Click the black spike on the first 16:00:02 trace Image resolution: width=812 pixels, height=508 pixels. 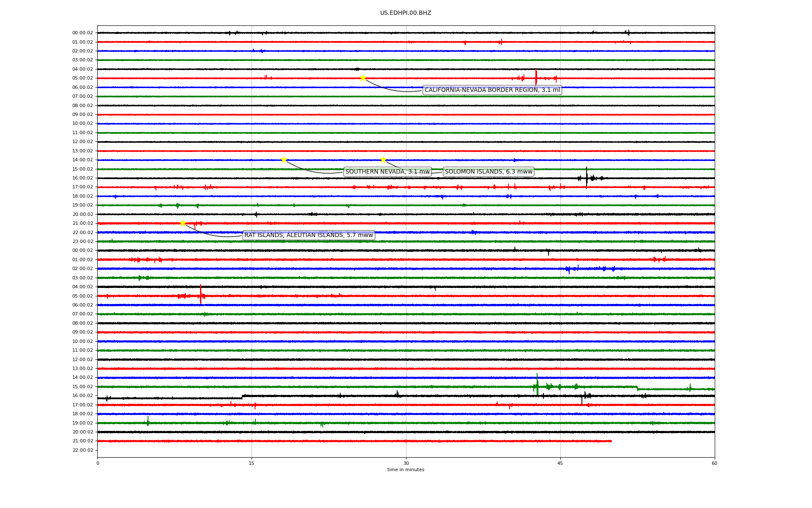click(587, 177)
